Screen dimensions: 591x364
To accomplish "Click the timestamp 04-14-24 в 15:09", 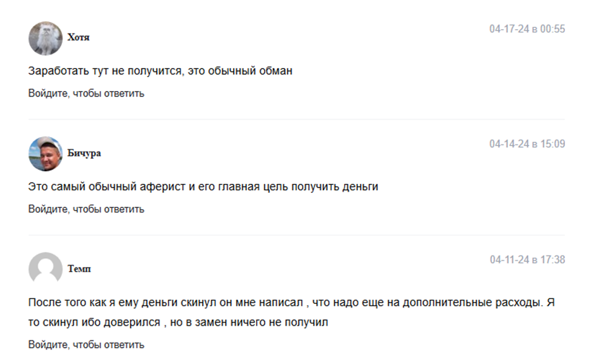I will pyautogui.click(x=527, y=144).
